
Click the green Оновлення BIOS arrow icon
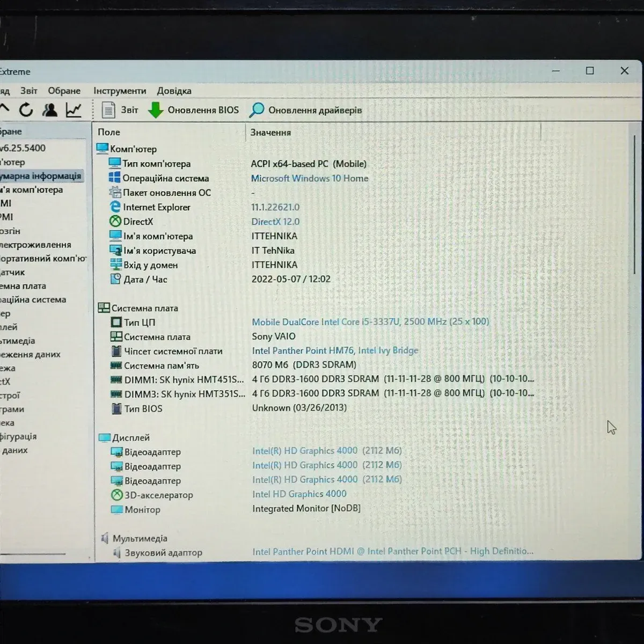(x=156, y=111)
